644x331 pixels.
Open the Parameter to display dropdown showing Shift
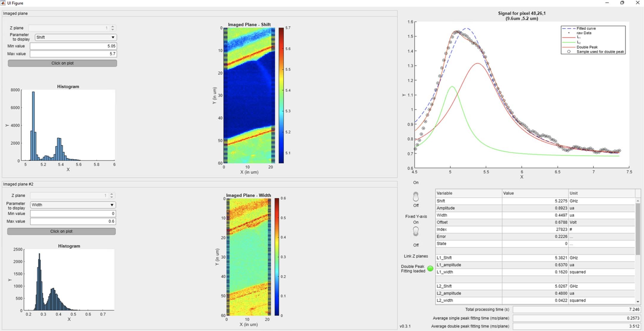pyautogui.click(x=75, y=37)
